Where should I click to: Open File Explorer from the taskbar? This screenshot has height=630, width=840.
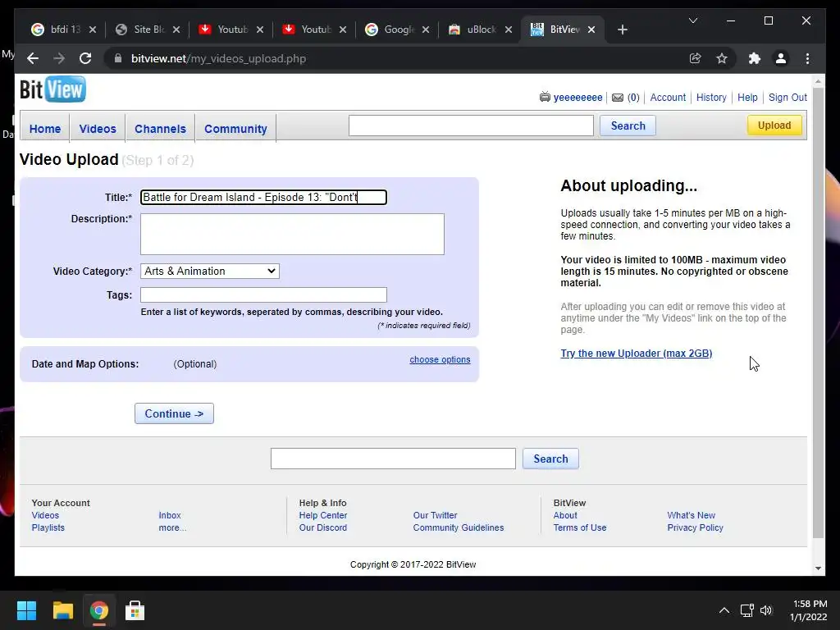(62, 610)
